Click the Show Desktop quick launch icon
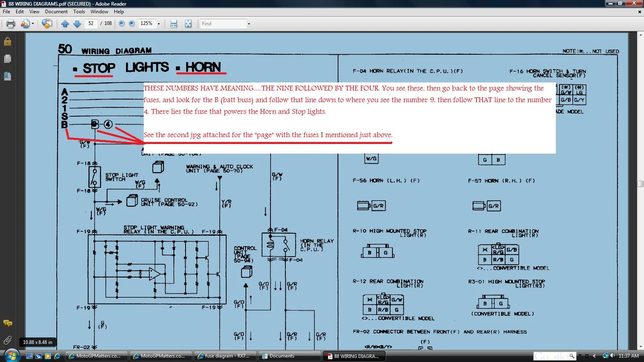Image resolution: width=644 pixels, height=362 pixels. [x=29, y=356]
